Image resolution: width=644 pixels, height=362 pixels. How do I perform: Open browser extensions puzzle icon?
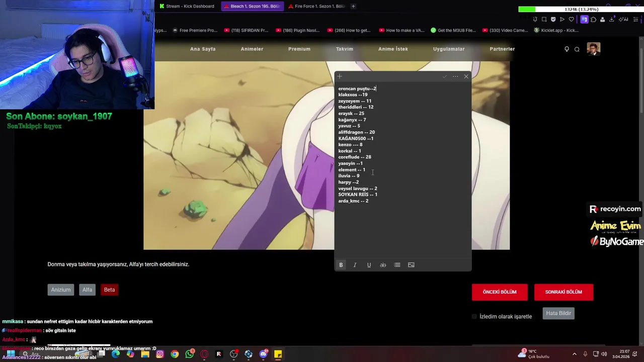[593, 19]
